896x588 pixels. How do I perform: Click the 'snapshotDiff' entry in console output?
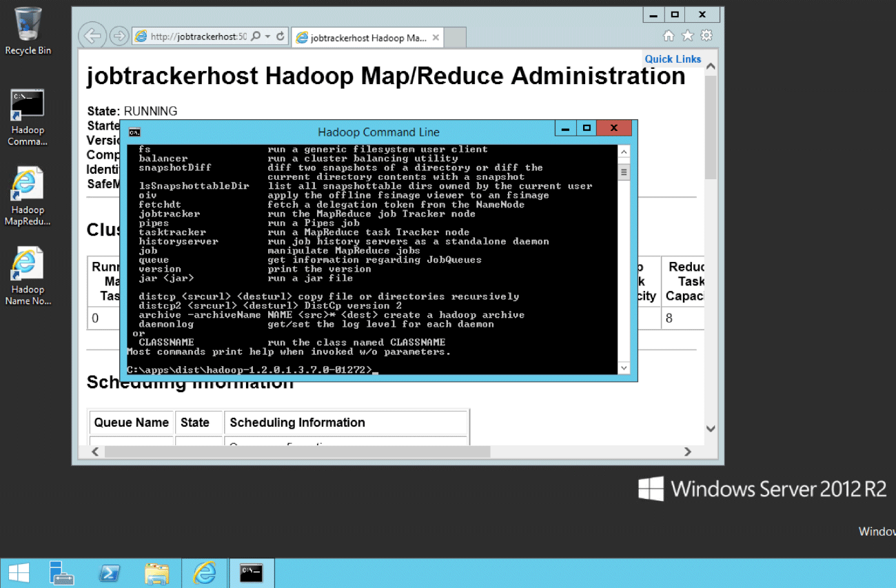[x=175, y=168]
